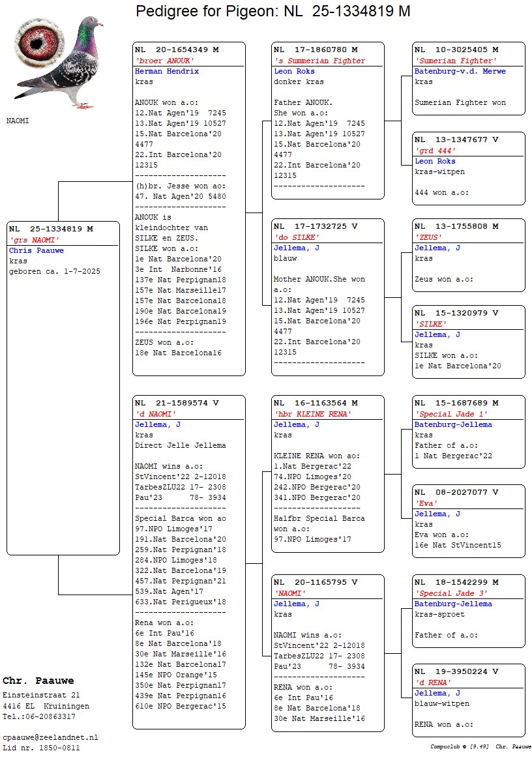Click the 'ZEUS' pigeon name
Viewport: 532px width, 764px height.
(x=428, y=237)
